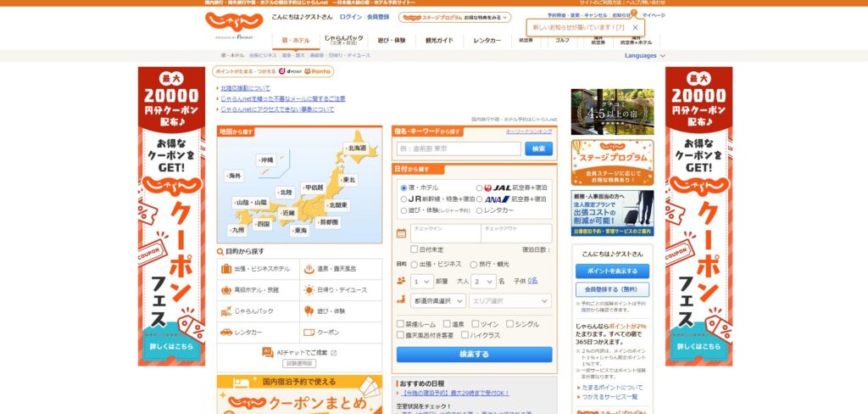Enable the 禁煙ルーム checkbox
This screenshot has width=868, height=414.
(x=400, y=324)
